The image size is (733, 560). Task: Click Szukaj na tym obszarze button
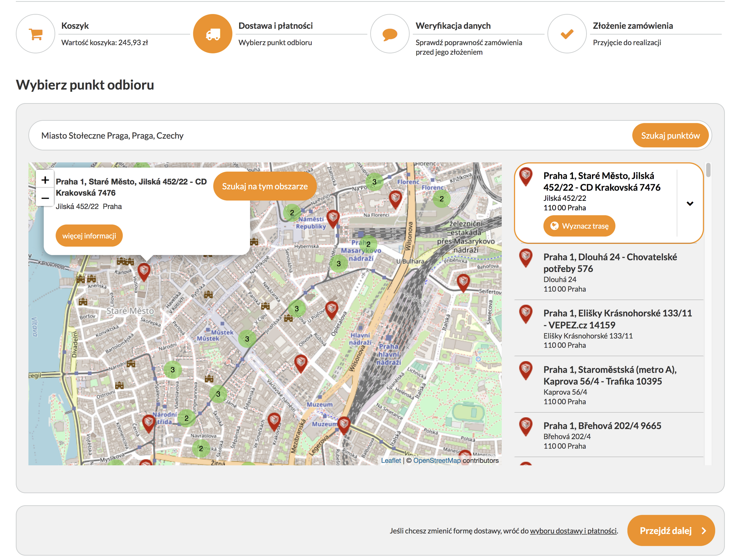pyautogui.click(x=265, y=186)
